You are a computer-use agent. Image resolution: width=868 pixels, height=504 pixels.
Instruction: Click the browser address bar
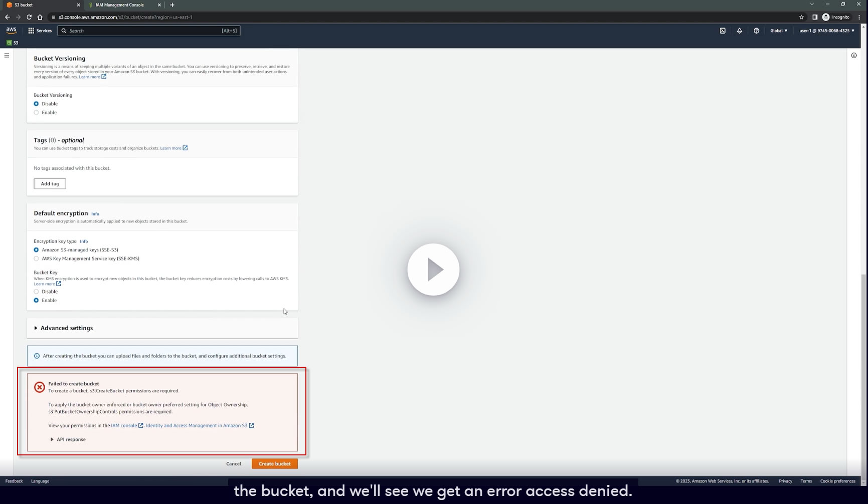424,17
